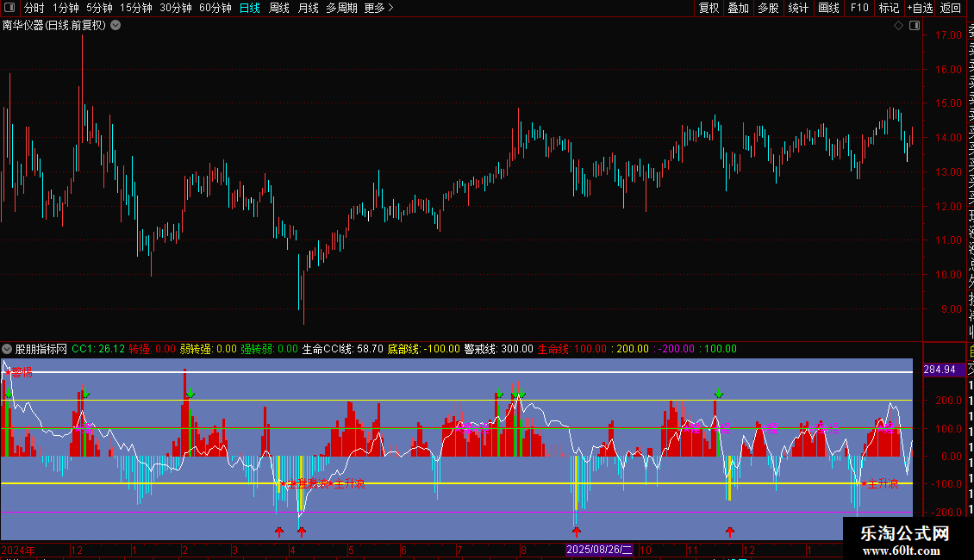Activate the 画线 drawing tools

[x=828, y=8]
